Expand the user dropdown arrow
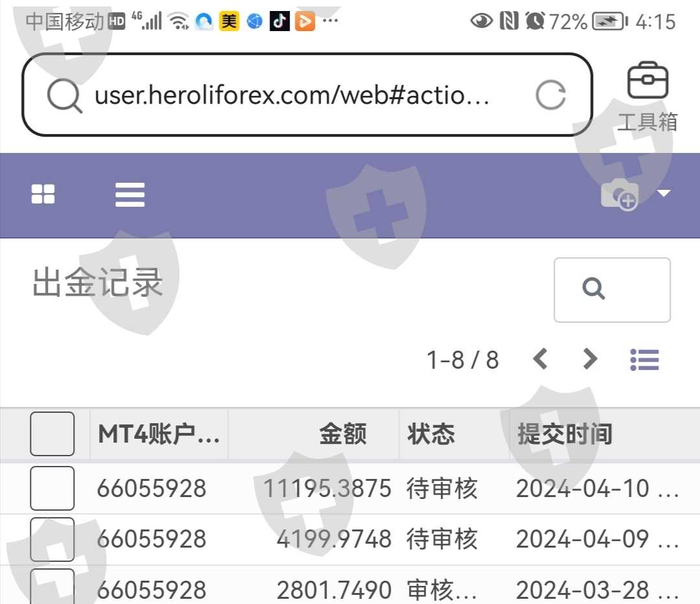This screenshot has width=700, height=604. click(x=664, y=193)
